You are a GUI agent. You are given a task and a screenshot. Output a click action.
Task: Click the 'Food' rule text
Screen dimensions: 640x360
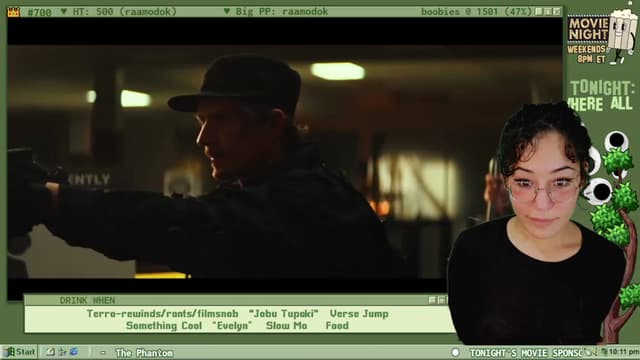tap(337, 326)
